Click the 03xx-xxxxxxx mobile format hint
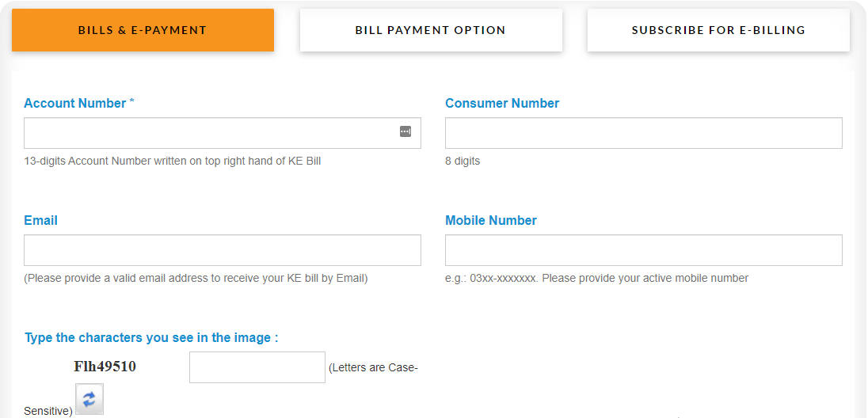Image resolution: width=868 pixels, height=418 pixels. (597, 278)
